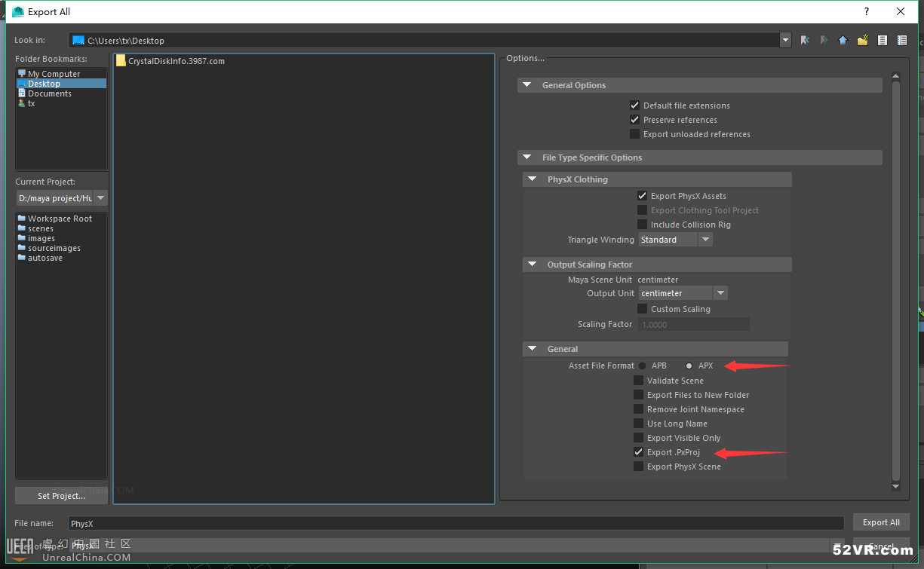Collapse File Type Specific Options section
The image size is (924, 569).
527,158
